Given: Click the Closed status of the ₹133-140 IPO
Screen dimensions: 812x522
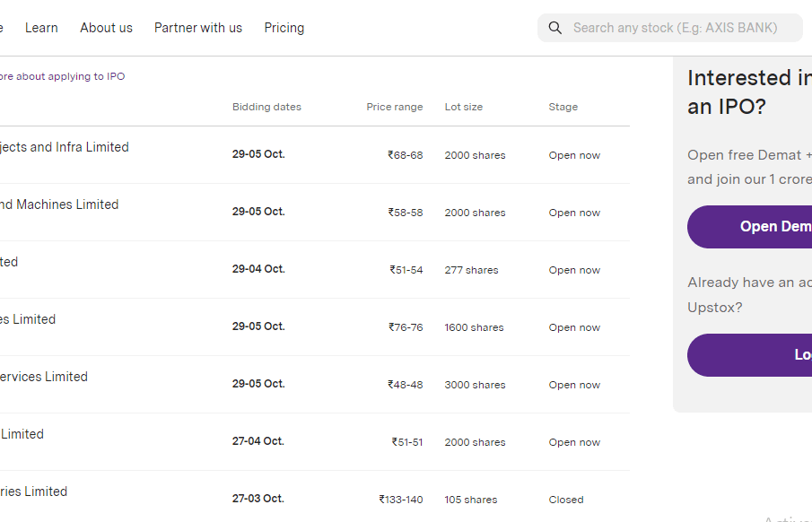Looking at the screenshot, I should tap(566, 500).
